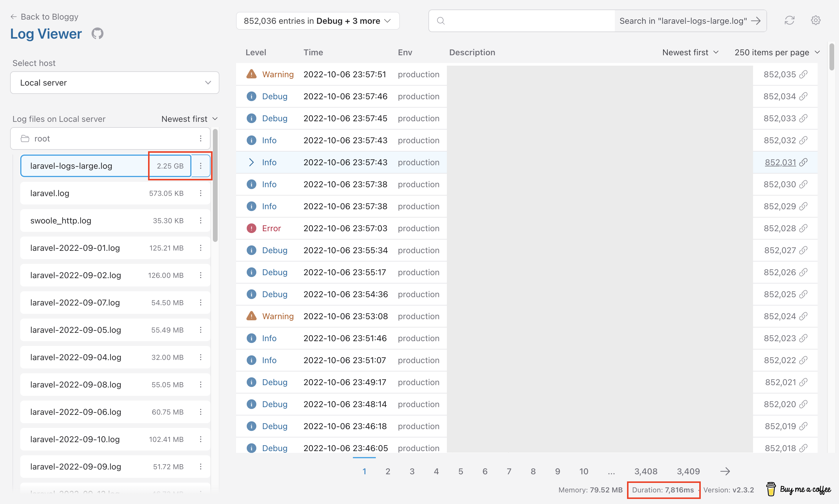Open options menu for root folder
This screenshot has height=504, width=839.
pos(201,138)
